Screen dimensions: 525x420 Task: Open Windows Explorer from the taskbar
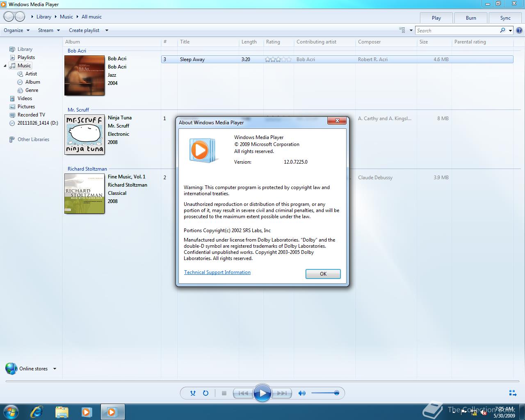(x=62, y=412)
